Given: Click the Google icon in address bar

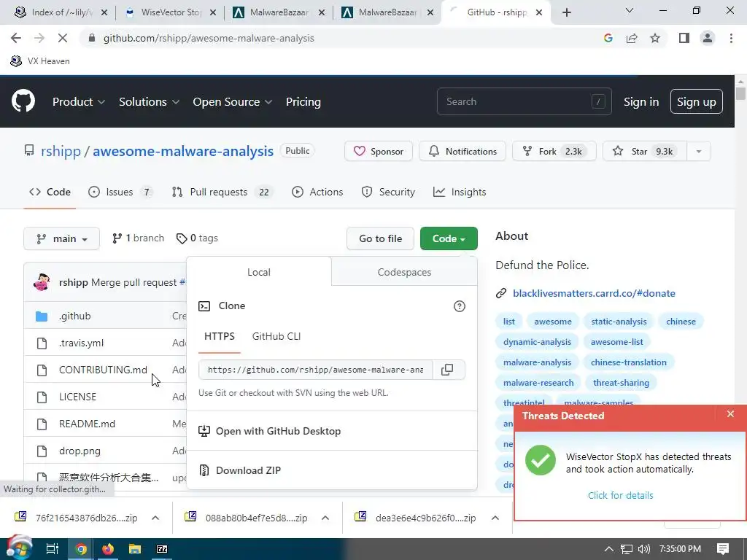Looking at the screenshot, I should (x=608, y=38).
